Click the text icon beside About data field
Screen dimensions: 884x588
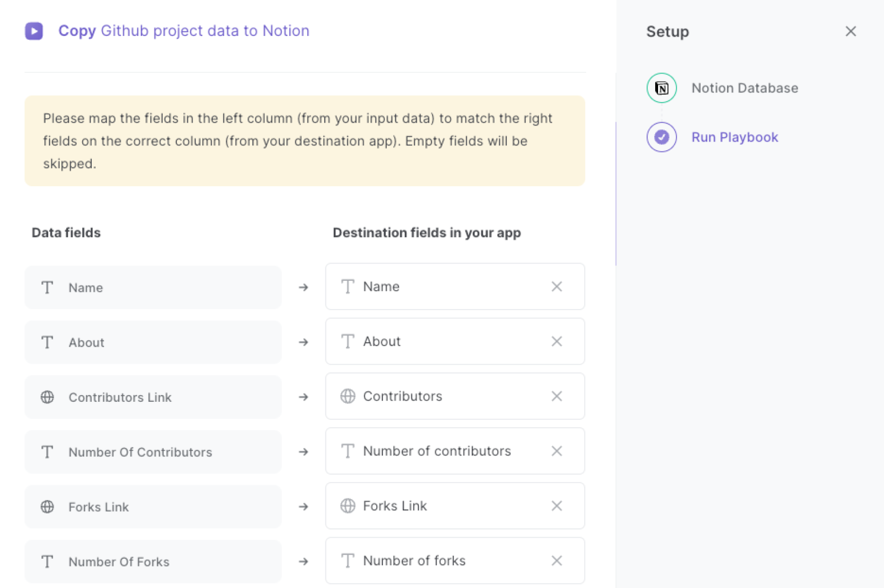point(47,342)
